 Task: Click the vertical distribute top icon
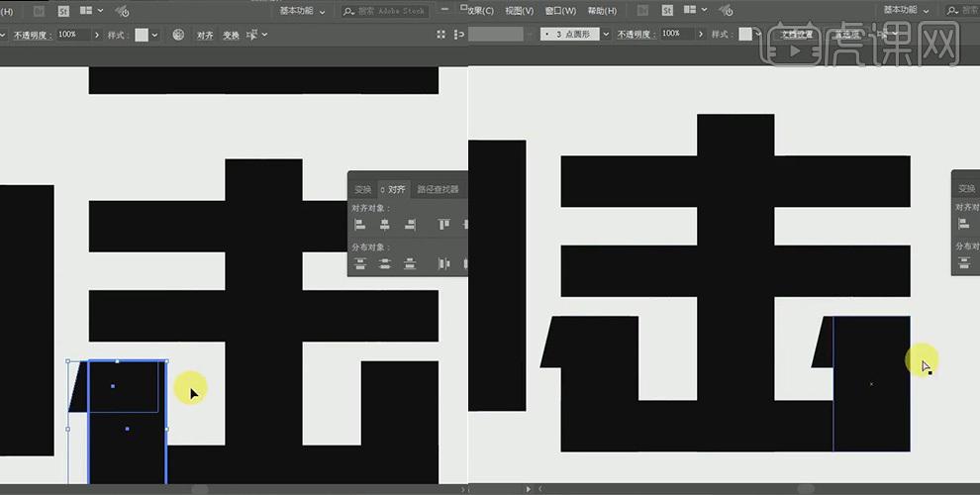coord(360,264)
